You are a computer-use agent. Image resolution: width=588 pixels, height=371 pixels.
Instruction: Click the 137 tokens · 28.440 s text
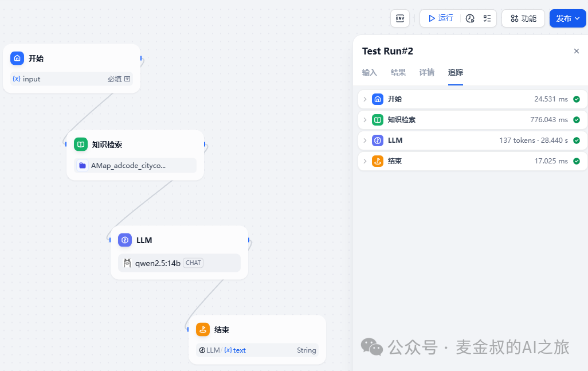533,140
